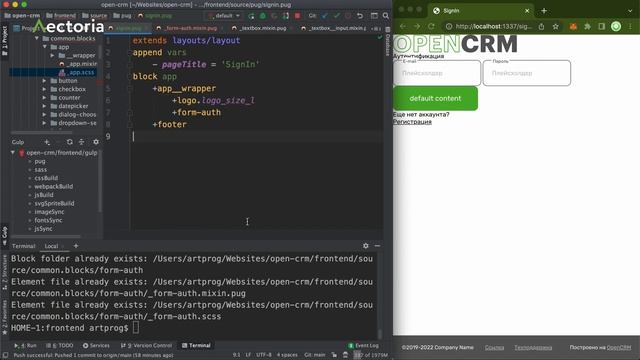Click browser forward arrow

point(417,27)
